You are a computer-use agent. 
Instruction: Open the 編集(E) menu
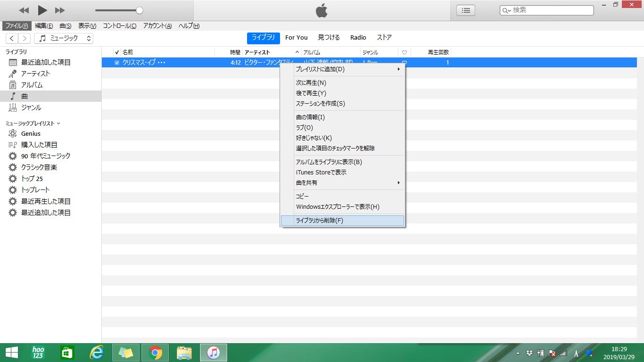coord(44,26)
